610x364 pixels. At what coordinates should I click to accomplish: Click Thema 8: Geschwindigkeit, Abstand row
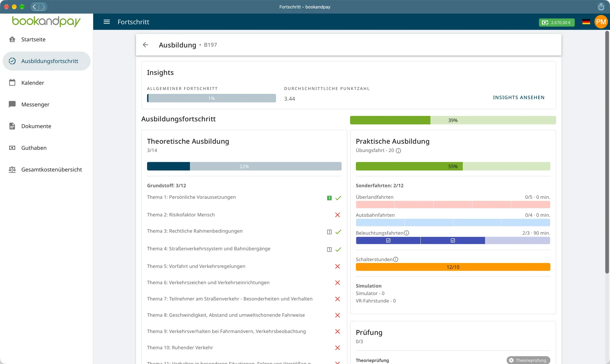click(x=244, y=315)
